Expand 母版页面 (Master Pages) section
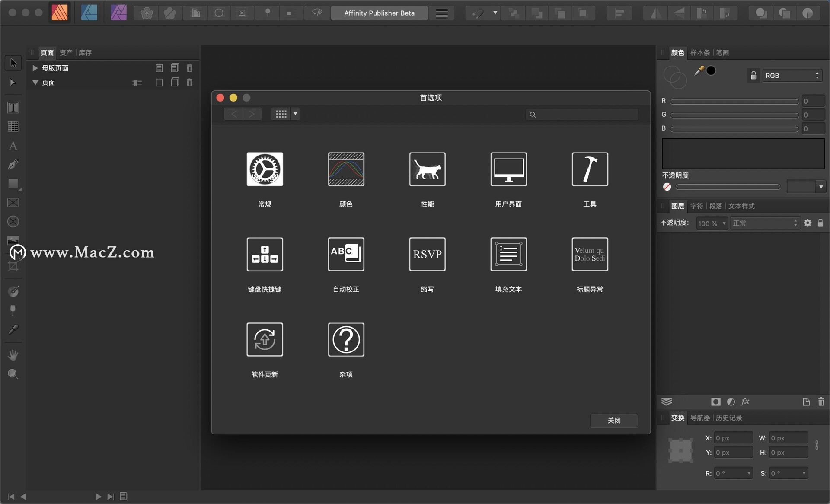Image resolution: width=830 pixels, height=504 pixels. tap(35, 67)
